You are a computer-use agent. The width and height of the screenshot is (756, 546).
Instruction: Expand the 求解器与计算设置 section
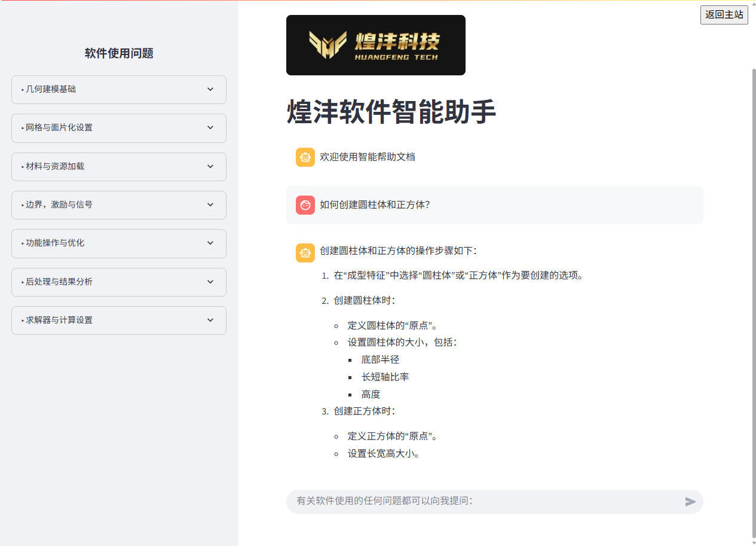[x=118, y=320]
